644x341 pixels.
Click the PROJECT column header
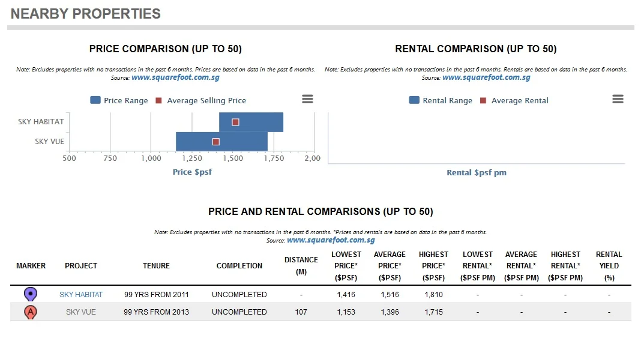81,266
